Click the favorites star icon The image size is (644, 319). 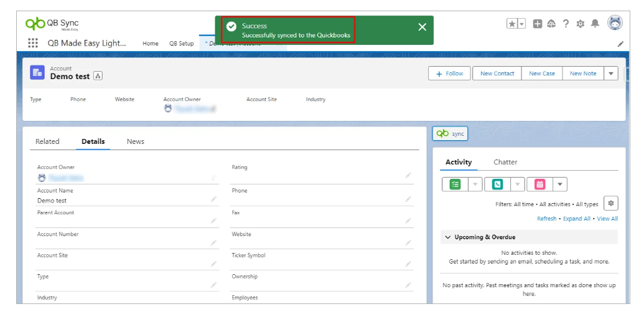(512, 24)
